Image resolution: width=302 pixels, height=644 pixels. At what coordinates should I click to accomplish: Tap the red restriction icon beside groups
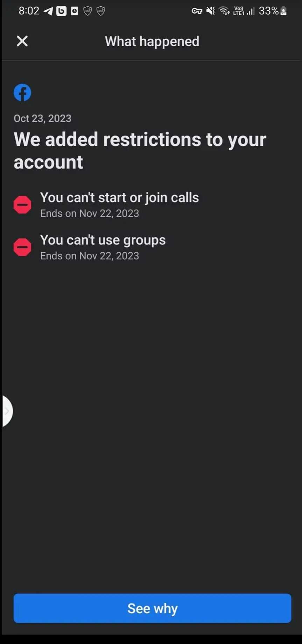[x=22, y=247]
